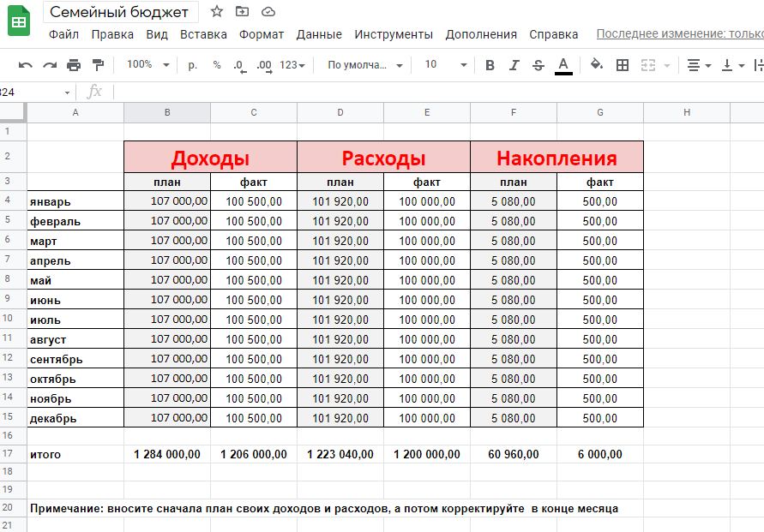The image size is (764, 532).
Task: Select the итого cell
Action: coord(75,454)
